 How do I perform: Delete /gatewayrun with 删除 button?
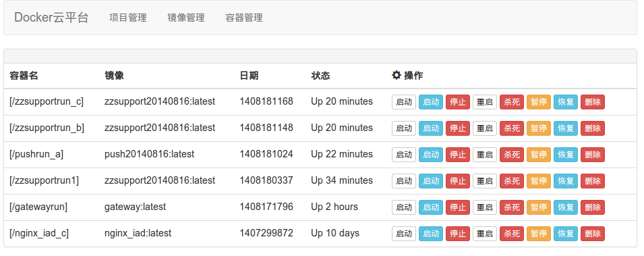coord(593,207)
